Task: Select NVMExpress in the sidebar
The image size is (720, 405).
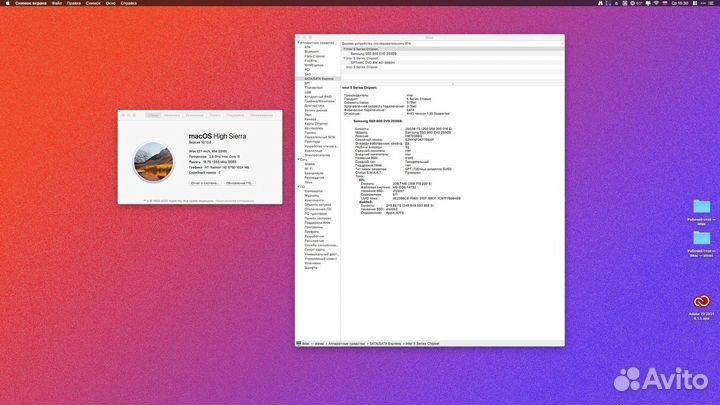Action: point(314,65)
